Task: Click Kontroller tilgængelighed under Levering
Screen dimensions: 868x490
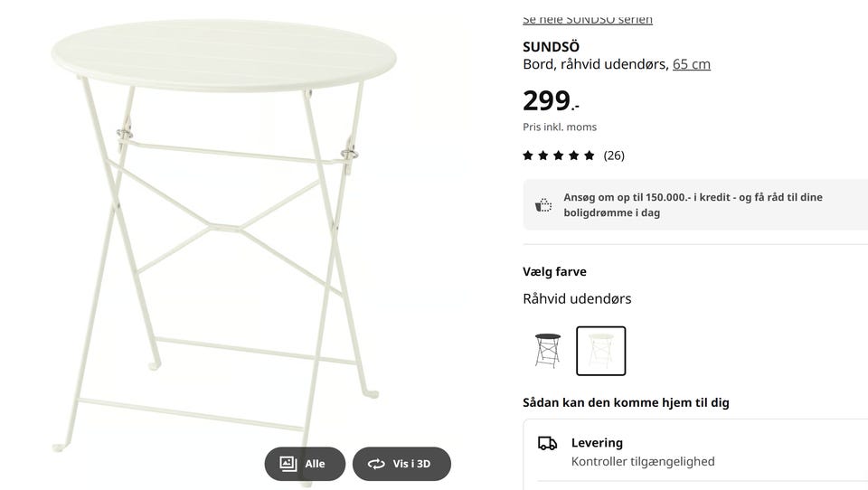Action: [x=643, y=462]
